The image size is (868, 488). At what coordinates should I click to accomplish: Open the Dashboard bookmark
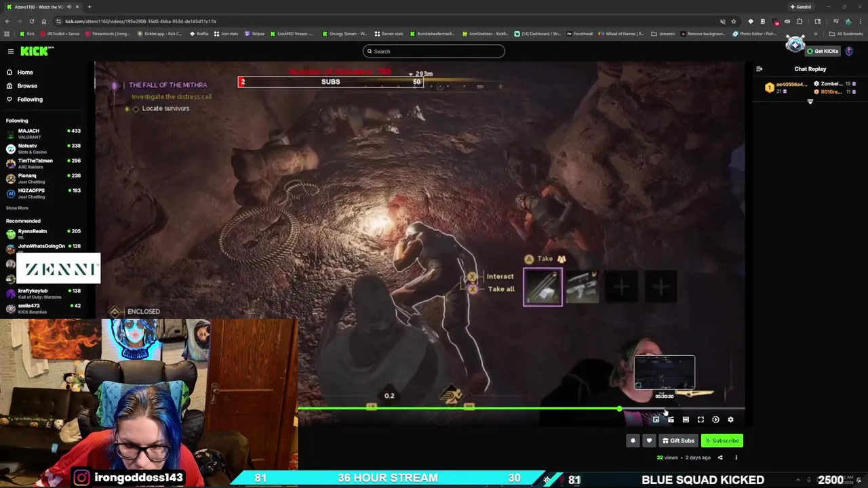click(538, 33)
